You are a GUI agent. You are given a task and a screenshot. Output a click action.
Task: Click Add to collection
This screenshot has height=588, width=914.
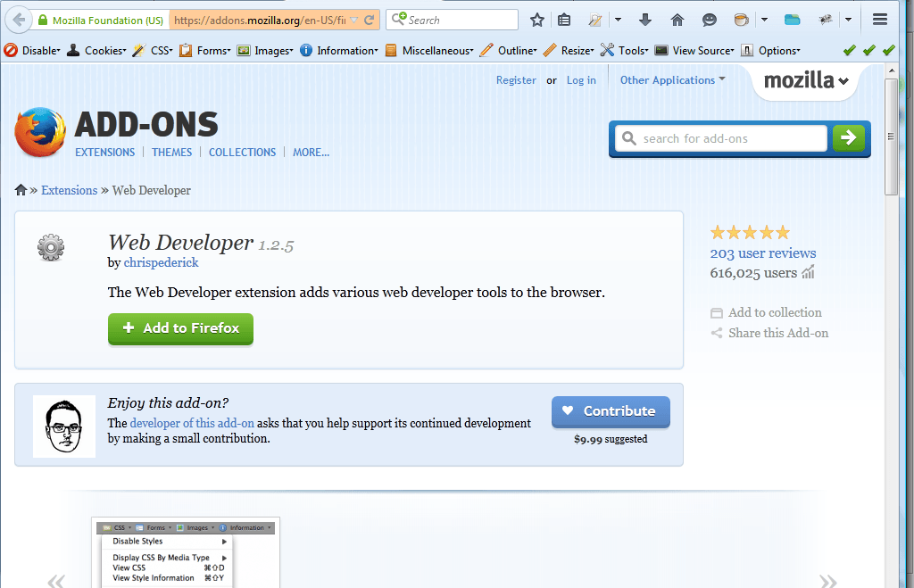tap(767, 312)
